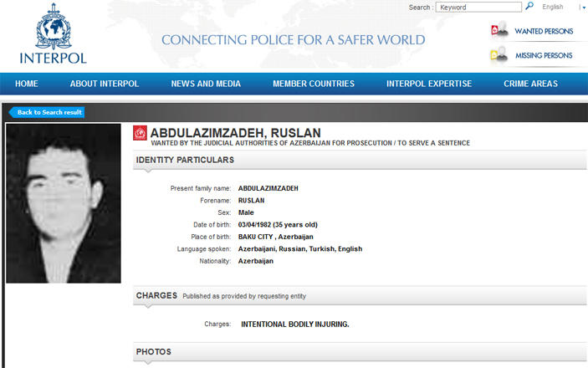Open the MEMBER COUNTRIES menu
This screenshot has height=368, width=588.
pos(314,84)
